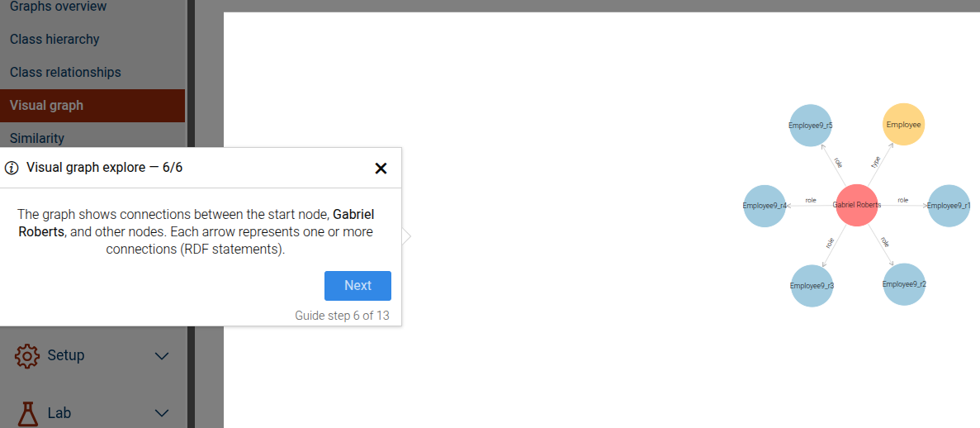
Task: Open Class hierarchy menu item
Action: coord(54,40)
